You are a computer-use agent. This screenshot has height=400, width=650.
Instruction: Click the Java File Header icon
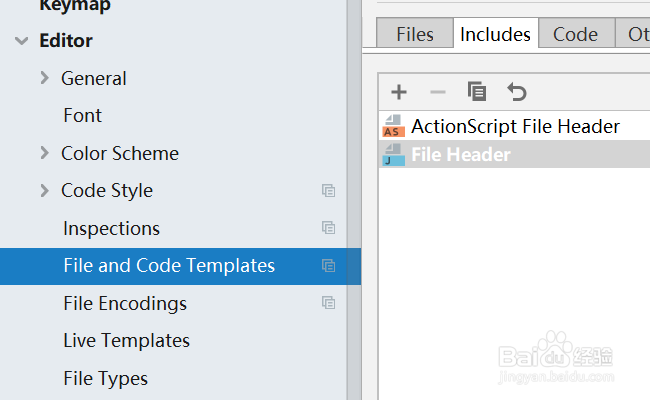coord(393,155)
